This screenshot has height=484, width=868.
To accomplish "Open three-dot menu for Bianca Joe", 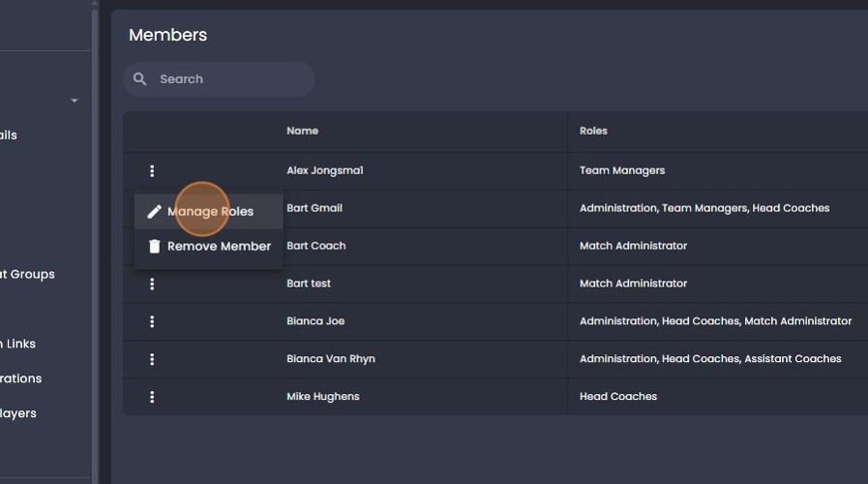I will pos(152,321).
